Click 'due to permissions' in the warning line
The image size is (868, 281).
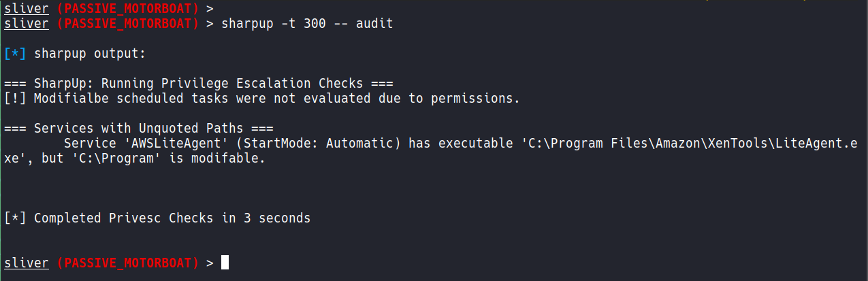453,99
